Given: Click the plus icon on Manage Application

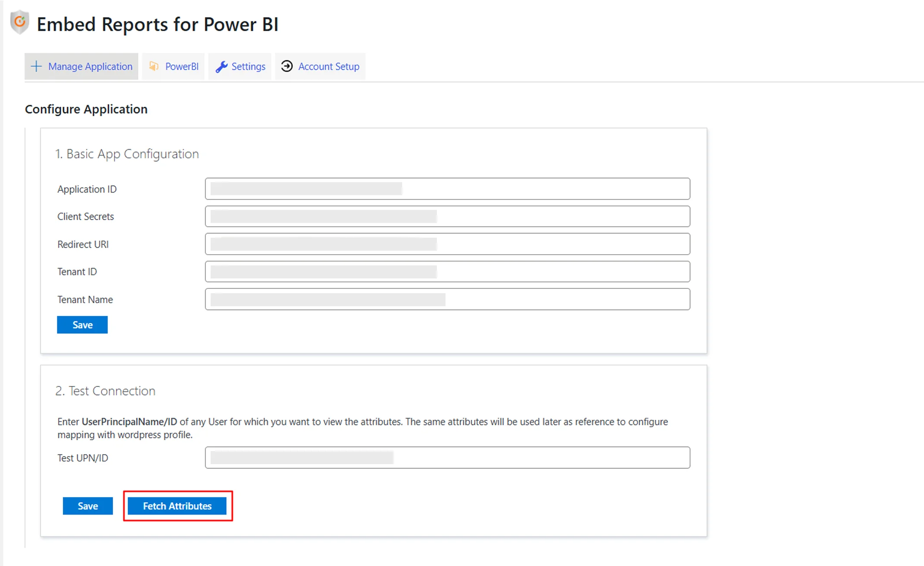Looking at the screenshot, I should [x=36, y=66].
